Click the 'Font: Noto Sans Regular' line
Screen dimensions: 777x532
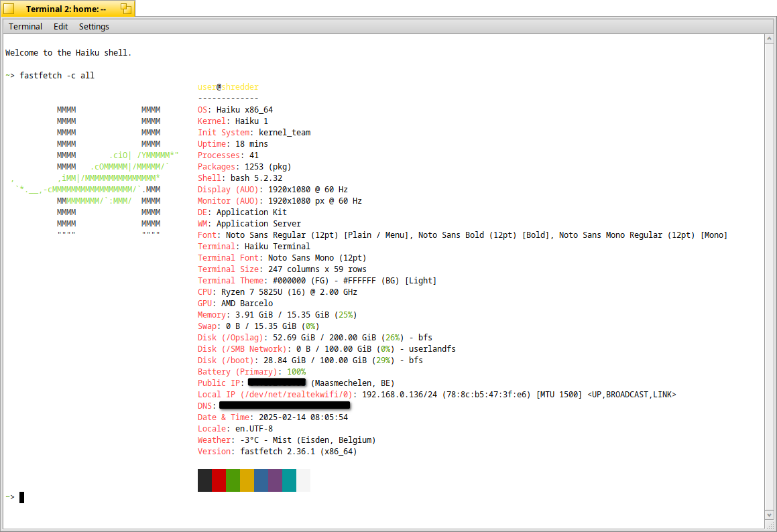coord(463,235)
